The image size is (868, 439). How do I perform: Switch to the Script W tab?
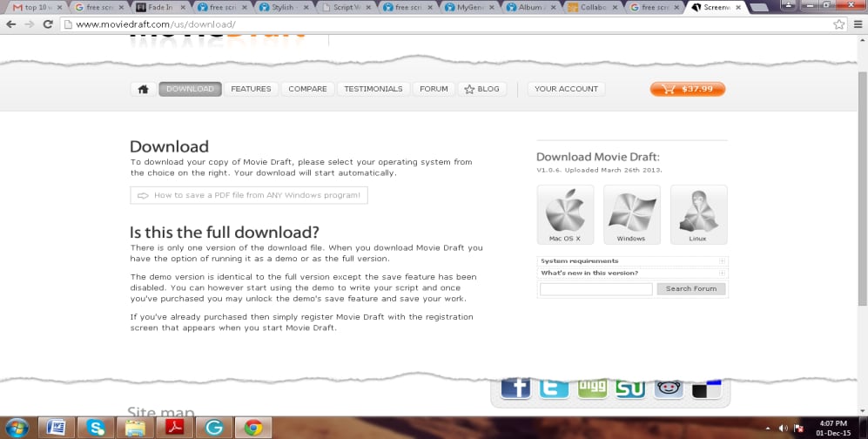pos(343,7)
